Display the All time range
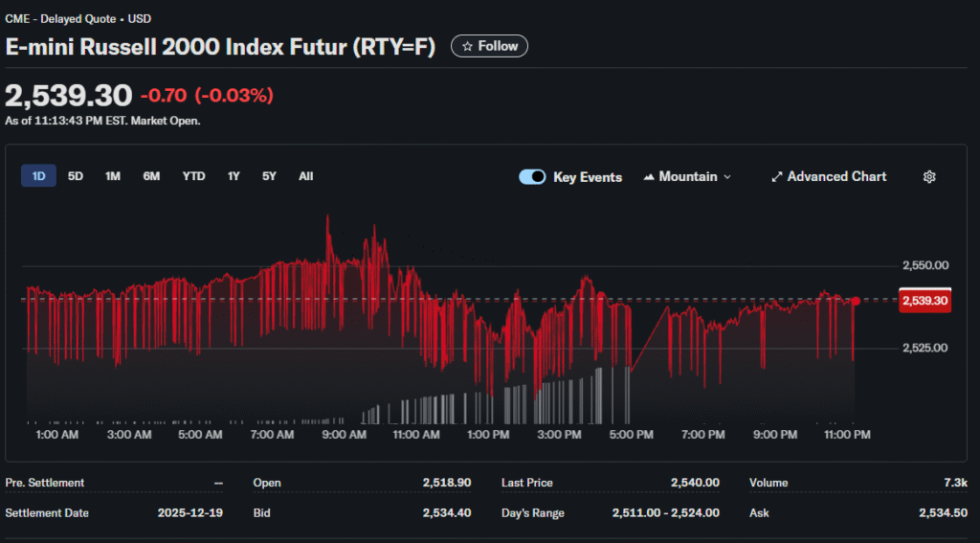 (x=305, y=176)
